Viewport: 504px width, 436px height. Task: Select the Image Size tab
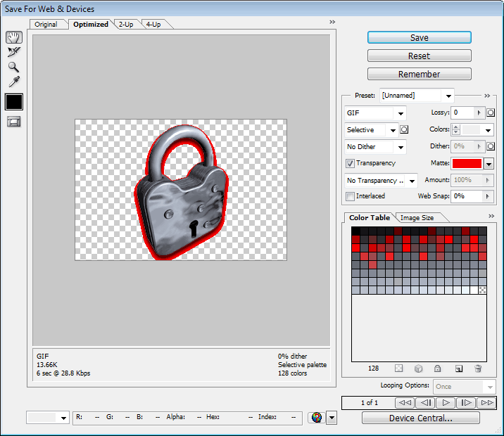tap(417, 218)
